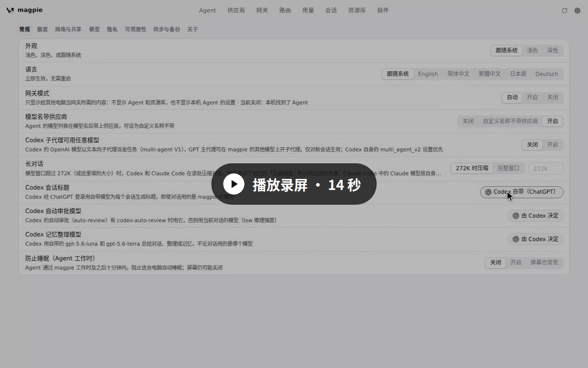Switch language to English
Screen dimensions: 588x368
pyautogui.click(x=428, y=74)
